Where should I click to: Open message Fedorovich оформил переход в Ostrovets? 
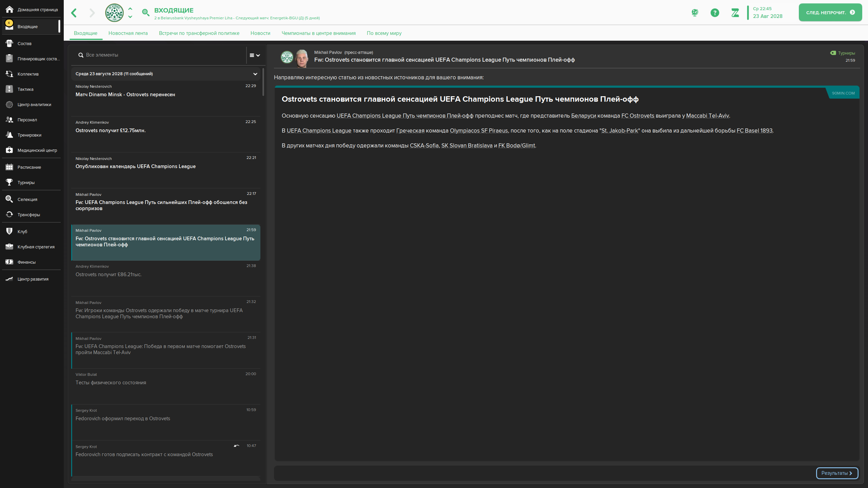coord(166,422)
